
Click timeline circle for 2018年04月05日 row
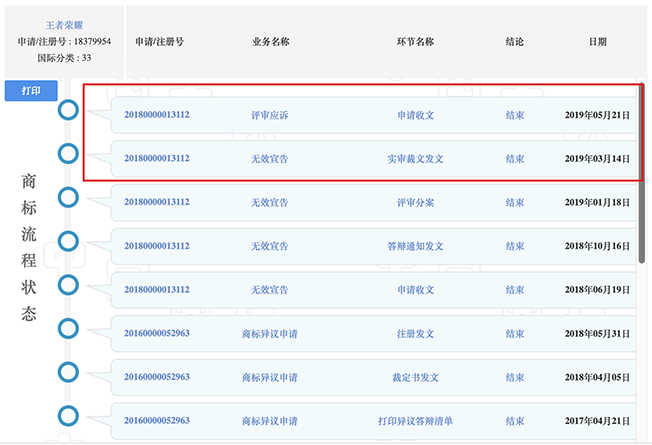coord(68,372)
